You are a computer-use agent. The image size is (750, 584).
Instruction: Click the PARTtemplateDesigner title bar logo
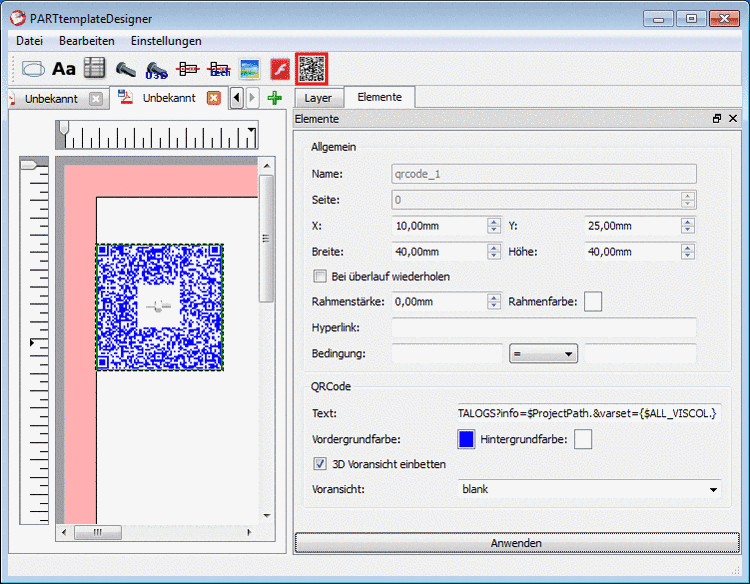(x=18, y=18)
